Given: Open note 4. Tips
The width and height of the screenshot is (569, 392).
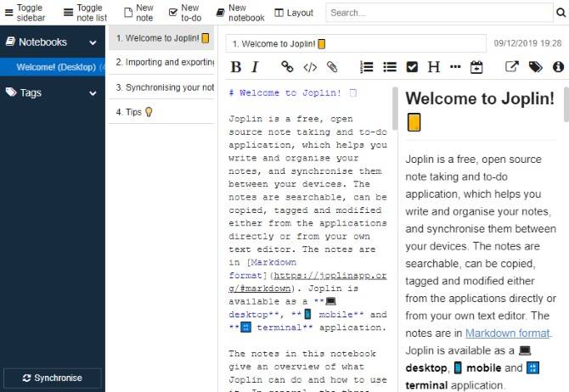Looking at the screenshot, I should [161, 112].
